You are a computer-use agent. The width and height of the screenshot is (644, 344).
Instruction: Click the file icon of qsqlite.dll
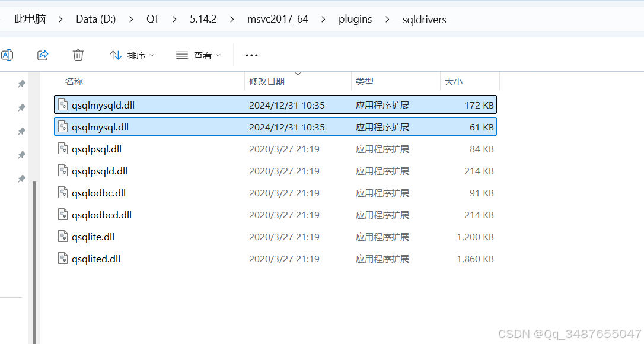click(63, 236)
